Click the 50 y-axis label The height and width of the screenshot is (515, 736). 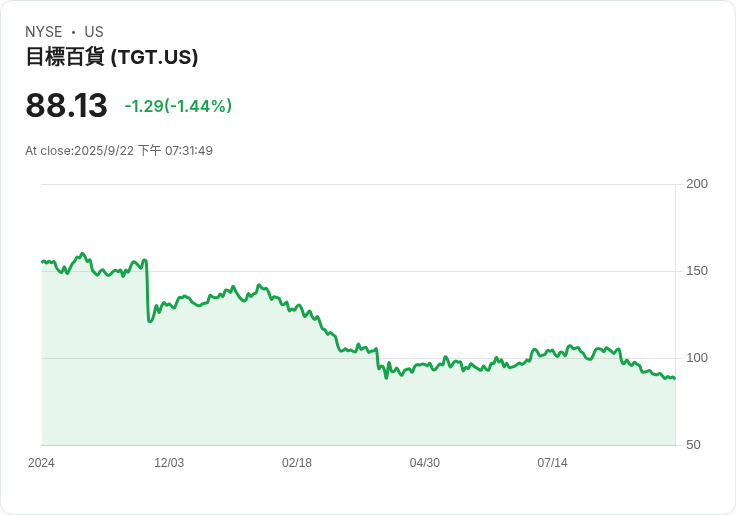tap(693, 445)
